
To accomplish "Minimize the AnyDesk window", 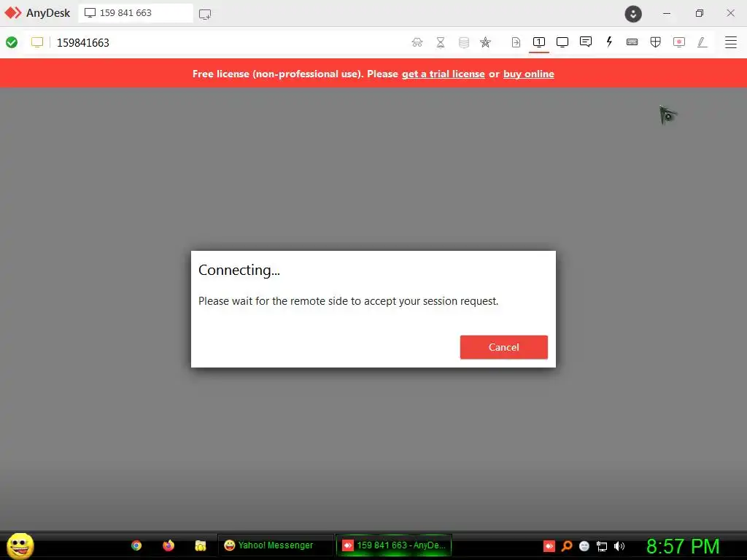I will tap(667, 13).
